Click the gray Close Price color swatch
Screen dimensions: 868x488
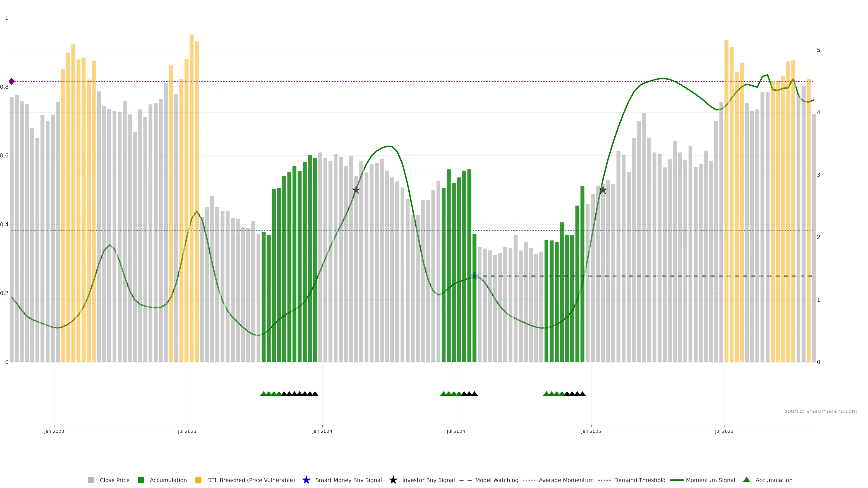point(91,480)
